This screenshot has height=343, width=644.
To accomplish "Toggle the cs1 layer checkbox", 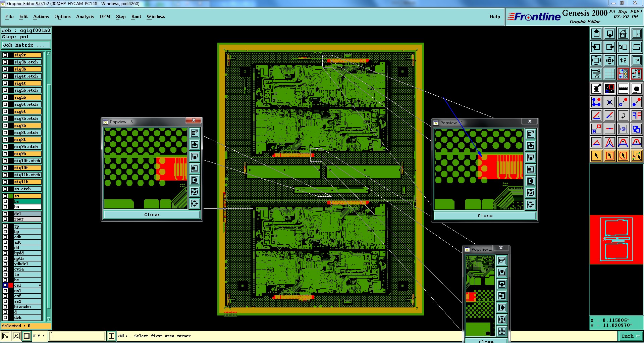I will [5, 285].
